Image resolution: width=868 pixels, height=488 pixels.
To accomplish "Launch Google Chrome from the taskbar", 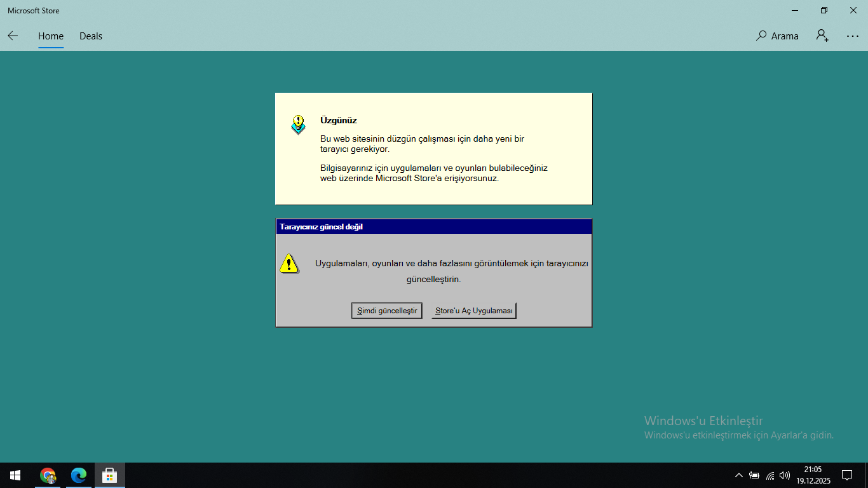I will pyautogui.click(x=48, y=475).
